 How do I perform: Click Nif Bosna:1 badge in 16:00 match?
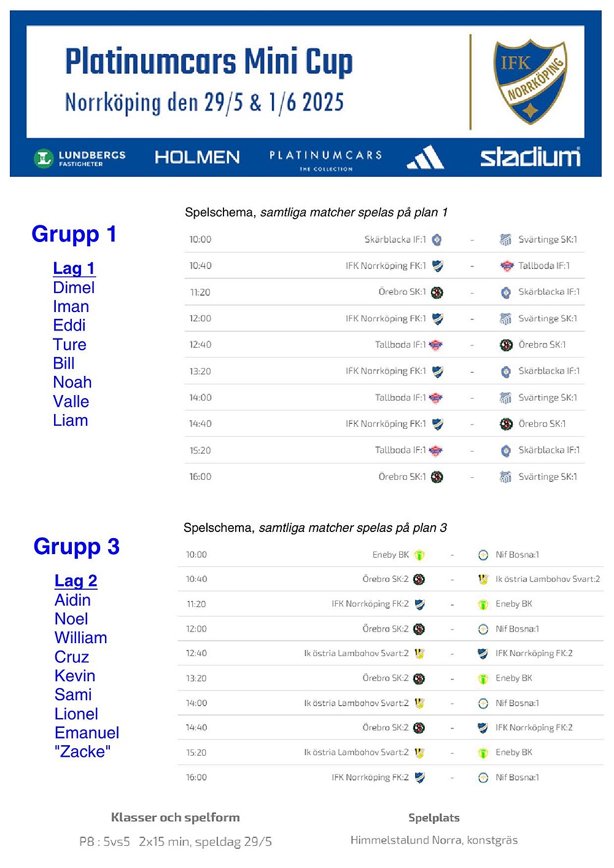(x=483, y=778)
